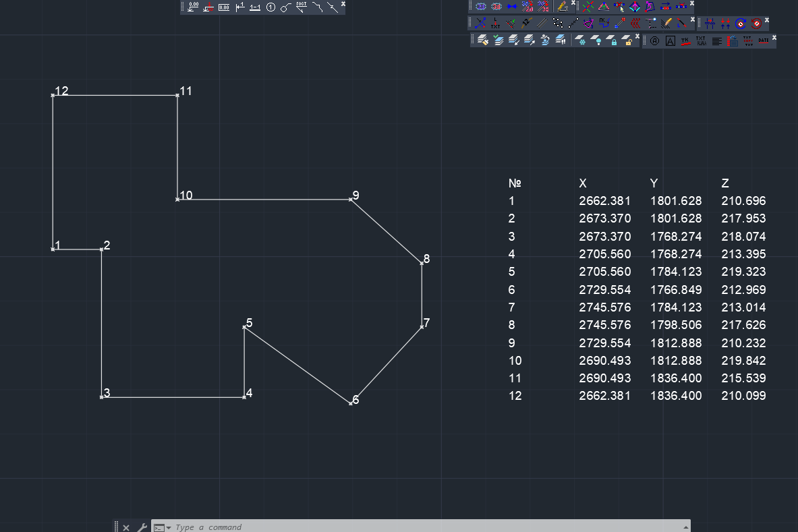Screen dimensions: 798x532
Task: Lock layer using closed padlock icon
Action: [612, 41]
